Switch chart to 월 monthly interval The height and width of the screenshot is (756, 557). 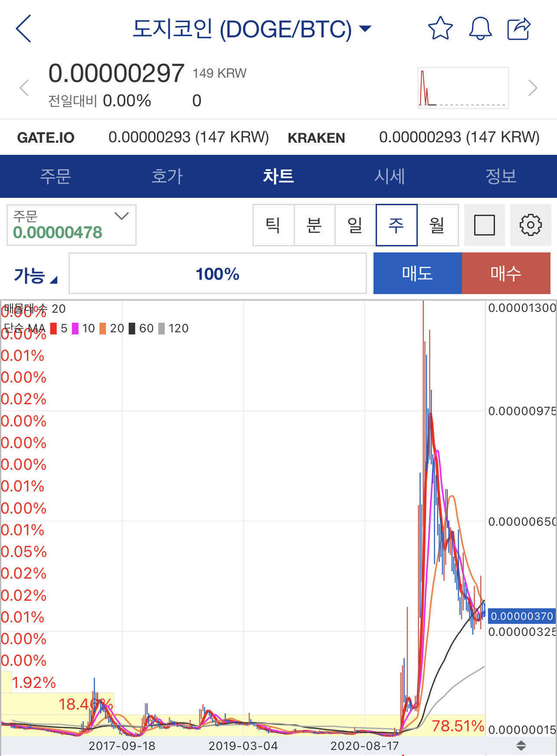437,225
